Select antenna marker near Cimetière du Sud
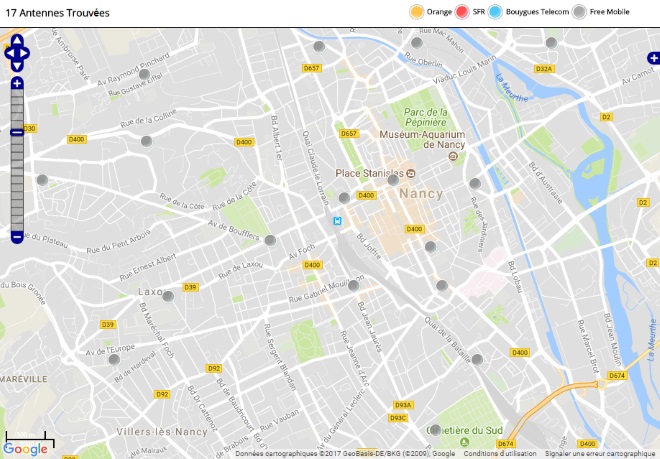The width and height of the screenshot is (660, 459). [435, 429]
